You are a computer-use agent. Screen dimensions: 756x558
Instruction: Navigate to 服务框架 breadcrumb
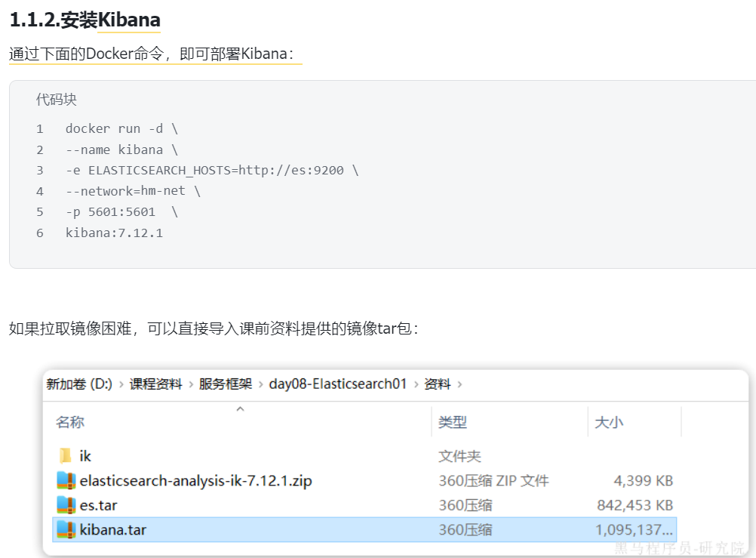pyautogui.click(x=226, y=384)
